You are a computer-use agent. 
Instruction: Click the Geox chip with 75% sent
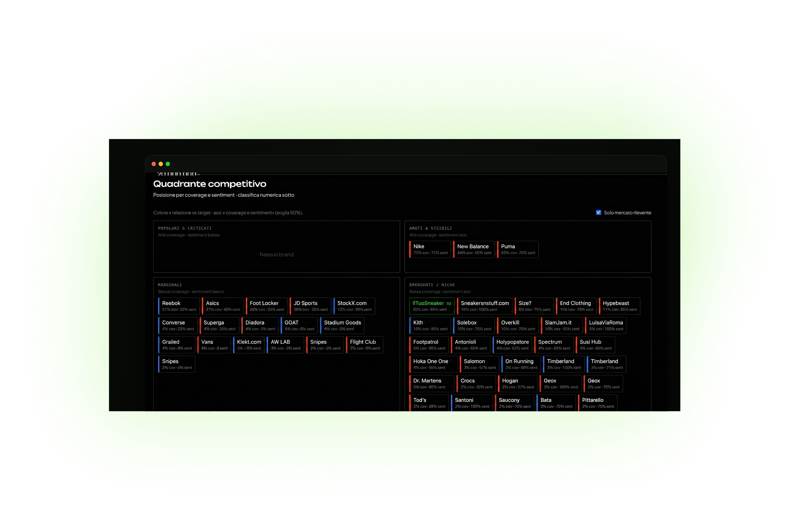[603, 384]
